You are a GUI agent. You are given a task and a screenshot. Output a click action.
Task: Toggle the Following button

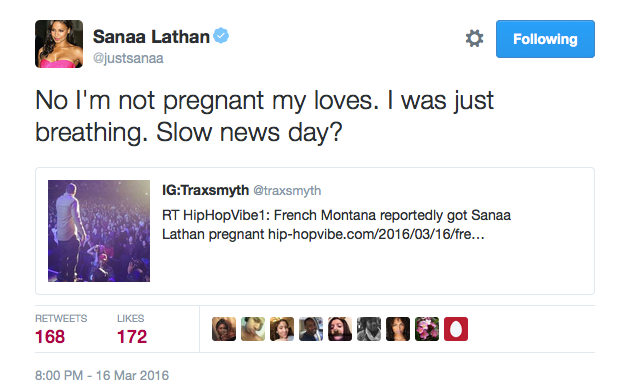click(x=545, y=39)
